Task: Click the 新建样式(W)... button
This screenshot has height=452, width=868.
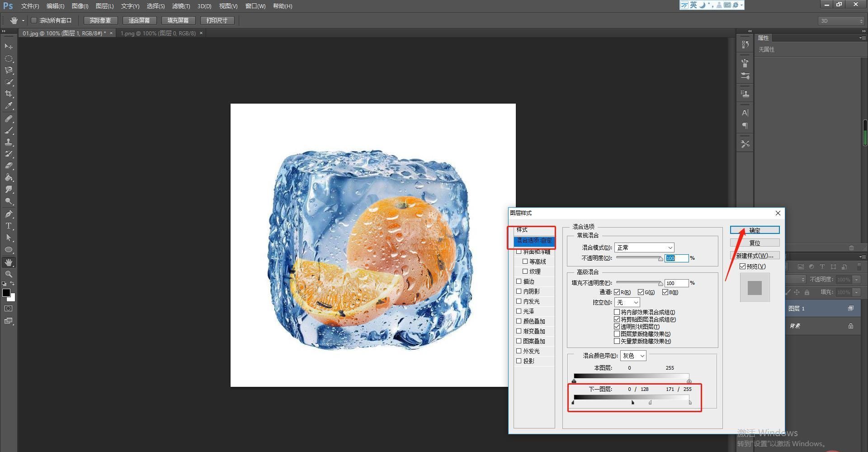Action: [755, 256]
